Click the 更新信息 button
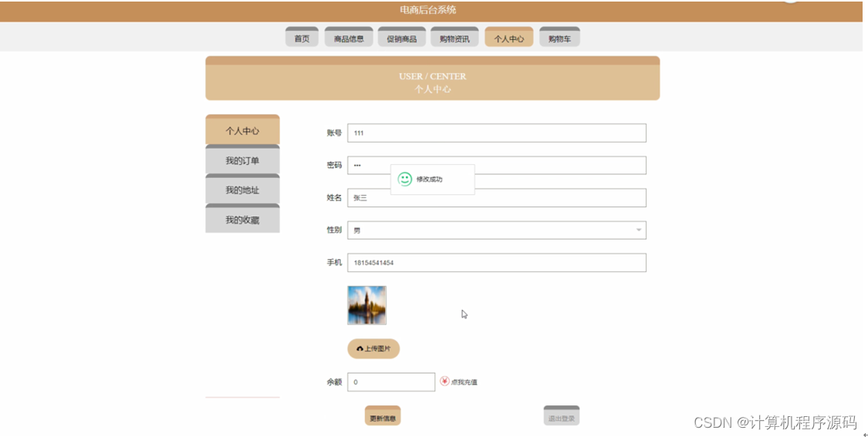868x437 pixels. point(383,416)
